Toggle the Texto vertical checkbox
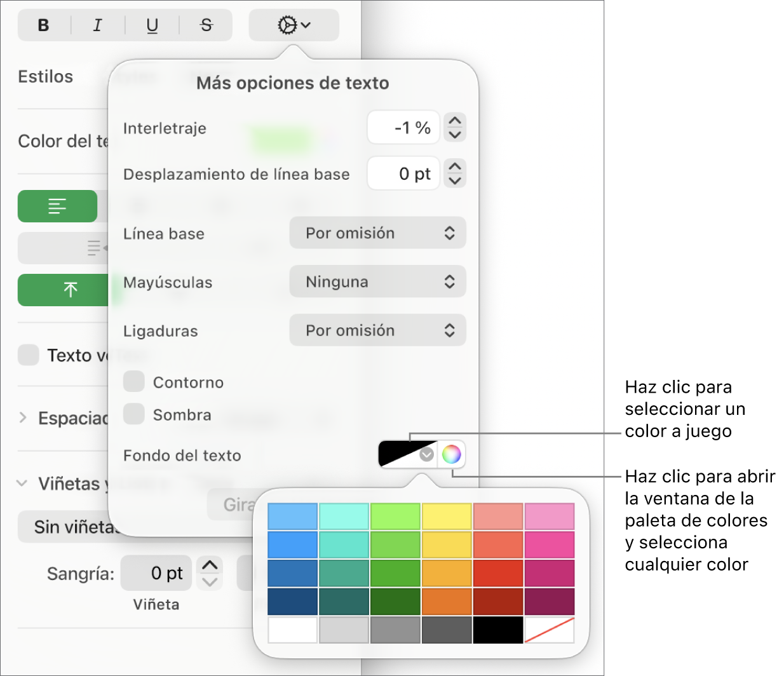This screenshot has height=676, width=784. (29, 355)
